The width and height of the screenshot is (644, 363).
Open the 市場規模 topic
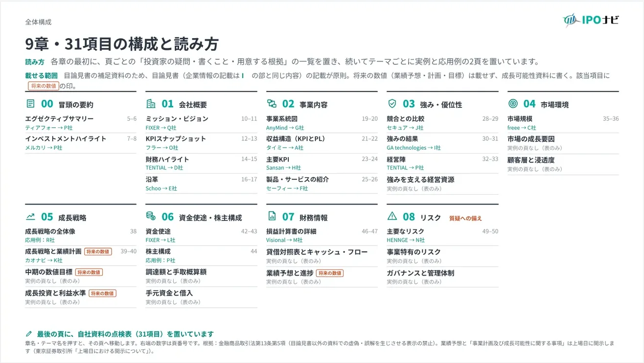[520, 119]
